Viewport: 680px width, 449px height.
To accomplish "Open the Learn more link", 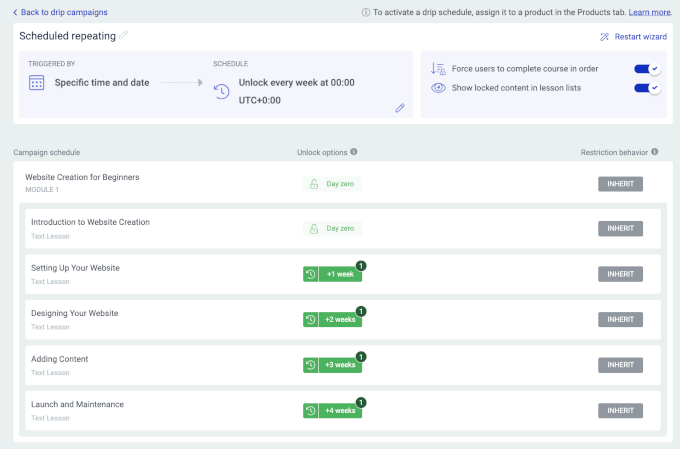I will 650,12.
